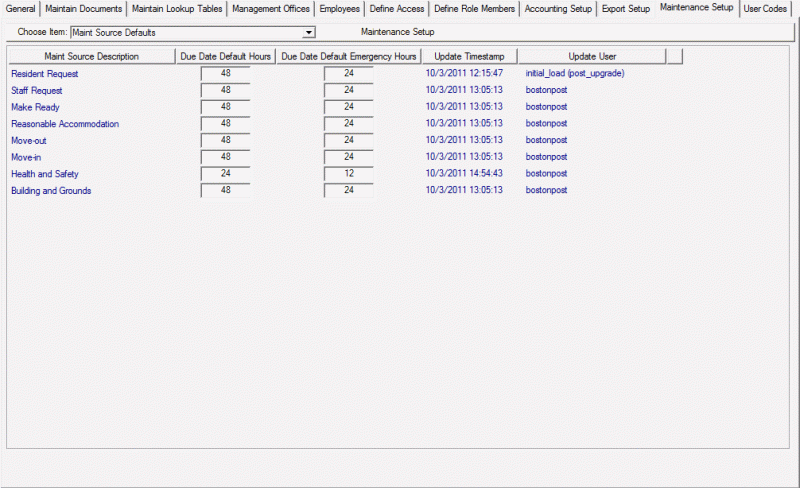This screenshot has width=800, height=488.
Task: Click the timestamp in Building and Grounds row
Action: point(464,190)
